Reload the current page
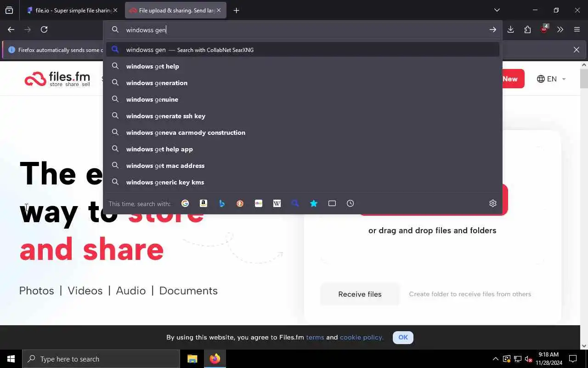Screen dimensions: 588x368 [44, 29]
